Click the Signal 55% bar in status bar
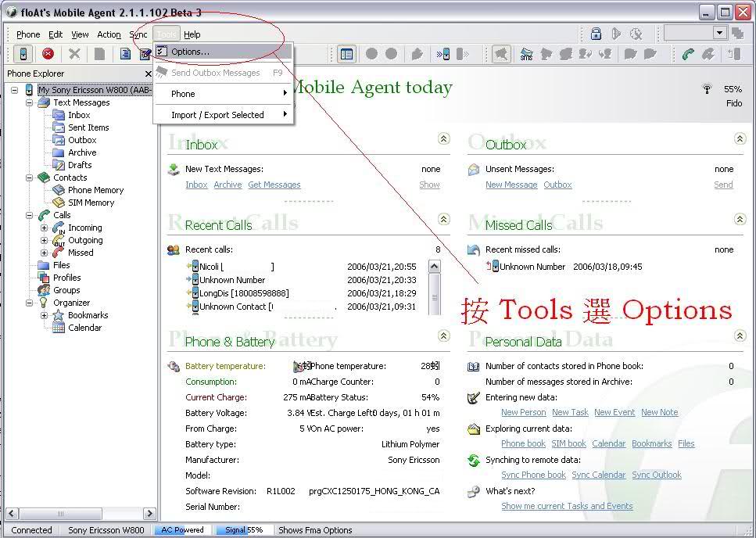The width and height of the screenshot is (756, 538). [244, 530]
